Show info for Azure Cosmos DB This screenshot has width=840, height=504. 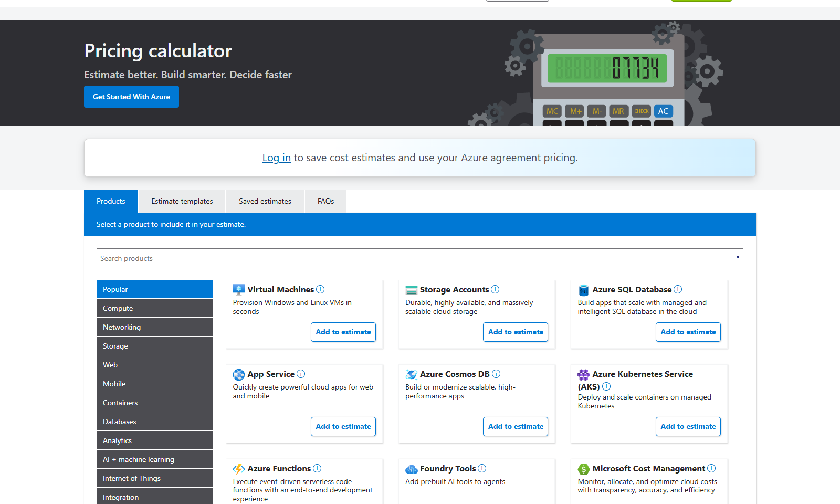click(496, 374)
